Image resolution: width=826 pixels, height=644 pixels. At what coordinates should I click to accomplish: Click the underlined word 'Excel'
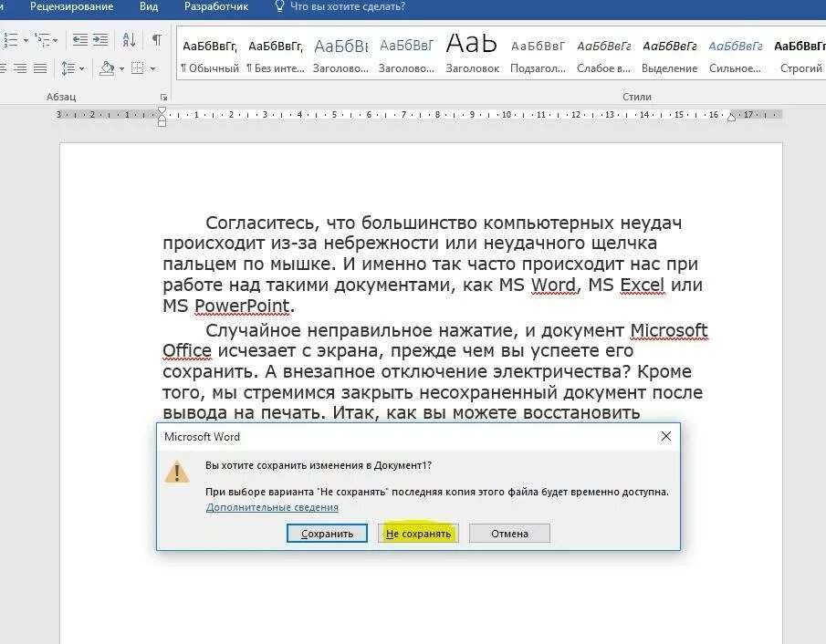(x=643, y=285)
